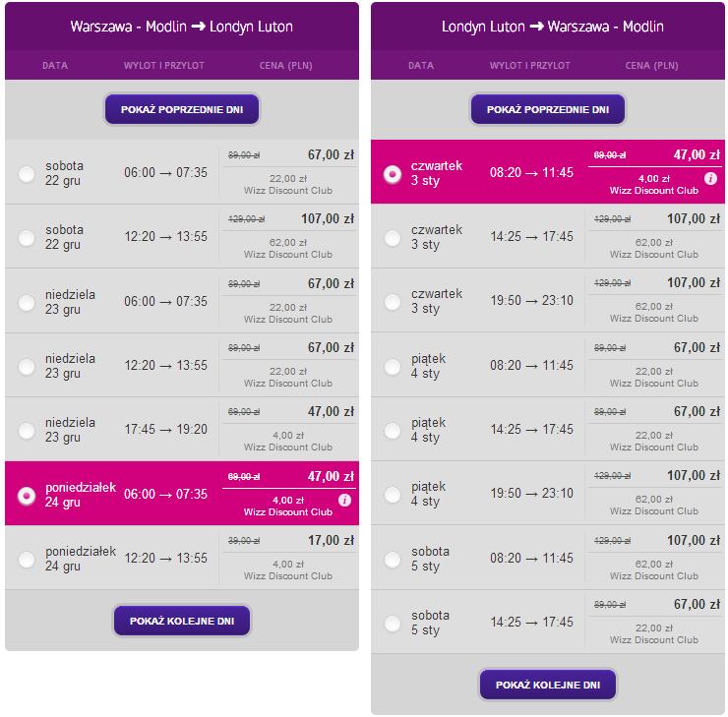Choose czwartek 3 sty 19:50 return flight

(x=393, y=302)
